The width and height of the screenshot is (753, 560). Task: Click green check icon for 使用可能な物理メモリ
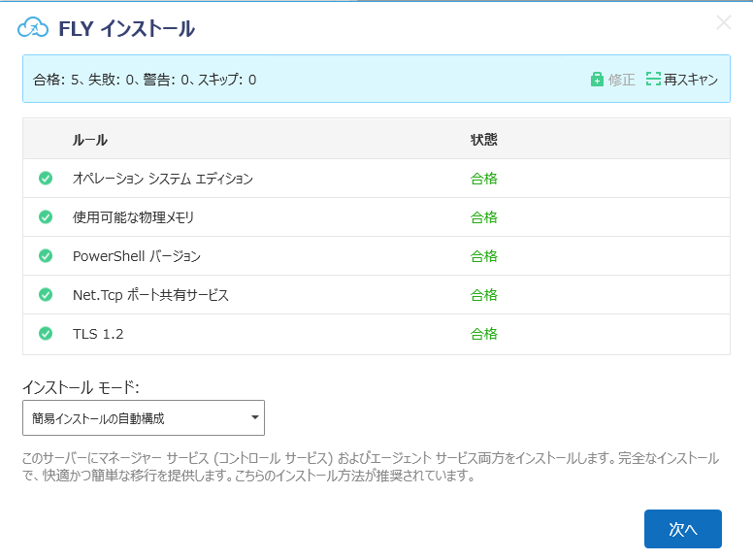(x=46, y=217)
